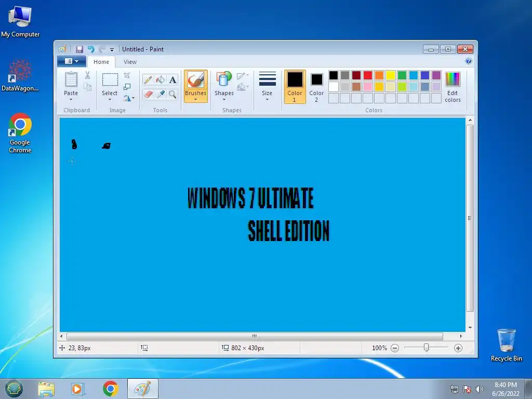Select the Google Chrome desktop shortcut
Image resolution: width=532 pixels, height=399 pixels.
click(x=20, y=132)
